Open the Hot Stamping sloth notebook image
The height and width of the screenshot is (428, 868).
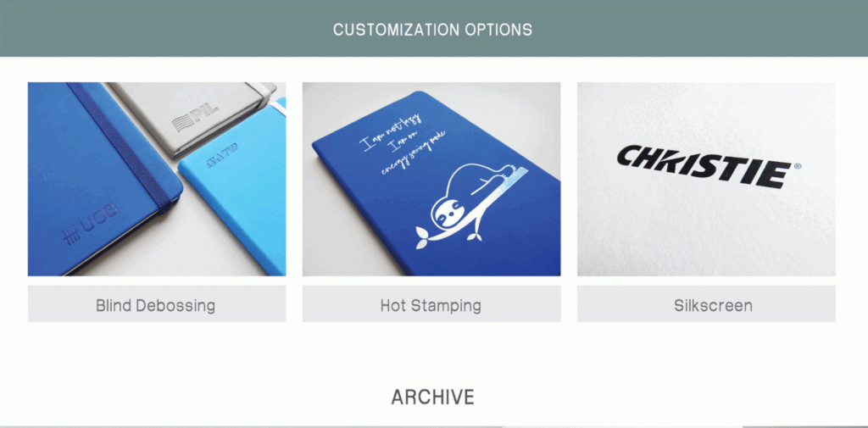point(431,179)
